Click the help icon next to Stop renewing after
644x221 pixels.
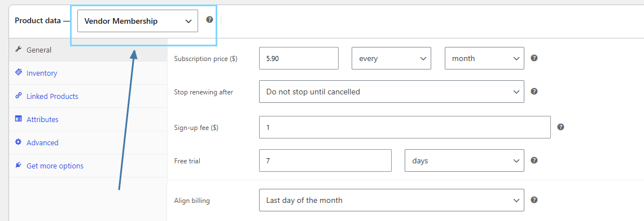pos(534,92)
